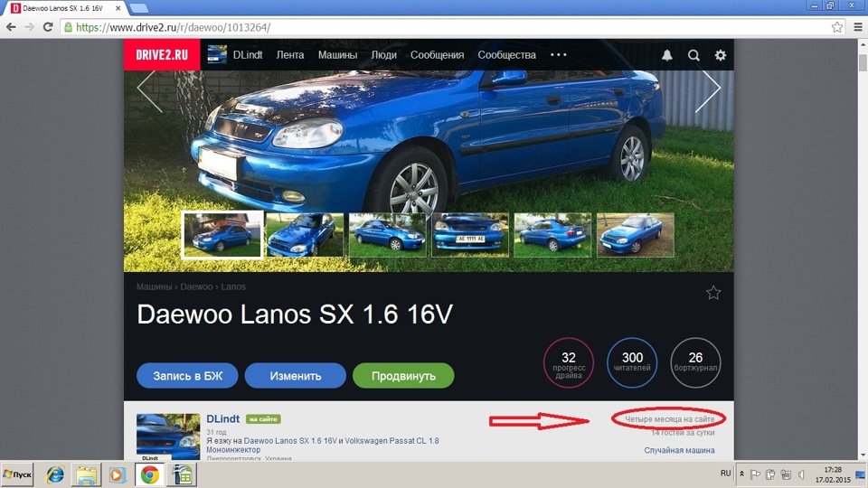Show next photo with right arrow
The height and width of the screenshot is (488, 868).
click(x=708, y=88)
